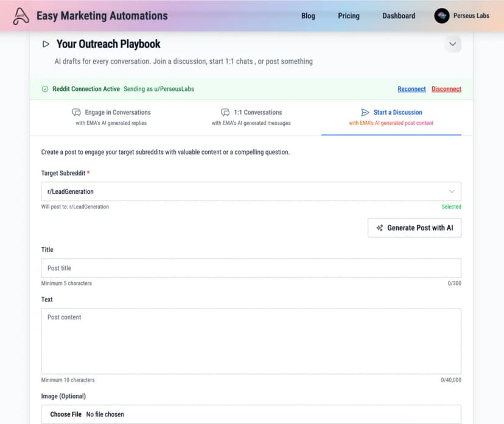Click Generate Post with AI button

(415, 228)
